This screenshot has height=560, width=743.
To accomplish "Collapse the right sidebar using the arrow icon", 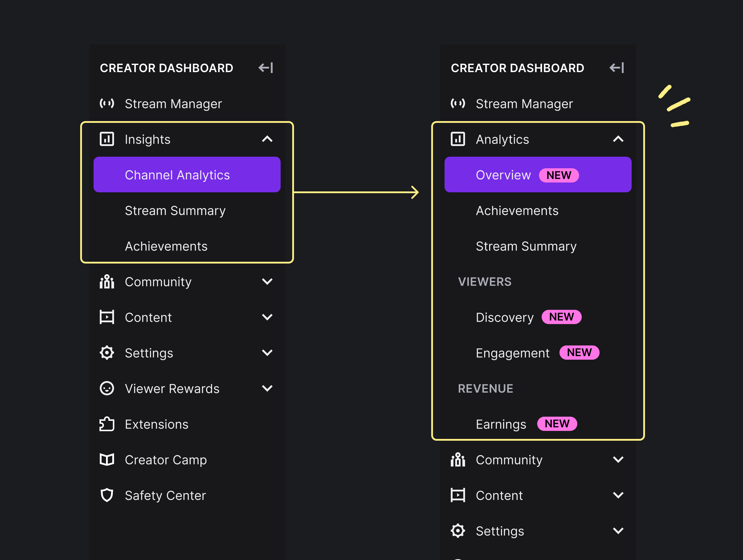I will 617,68.
